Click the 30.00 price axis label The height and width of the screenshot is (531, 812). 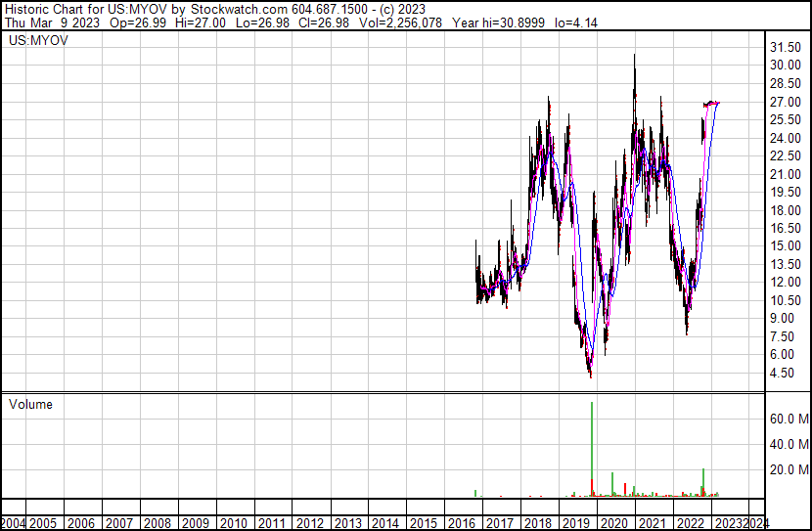click(786, 66)
